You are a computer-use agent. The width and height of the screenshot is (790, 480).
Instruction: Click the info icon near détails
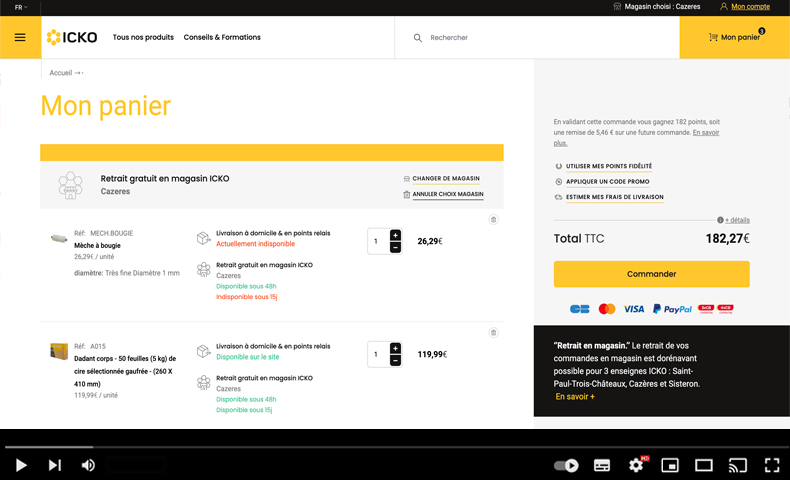coord(720,220)
